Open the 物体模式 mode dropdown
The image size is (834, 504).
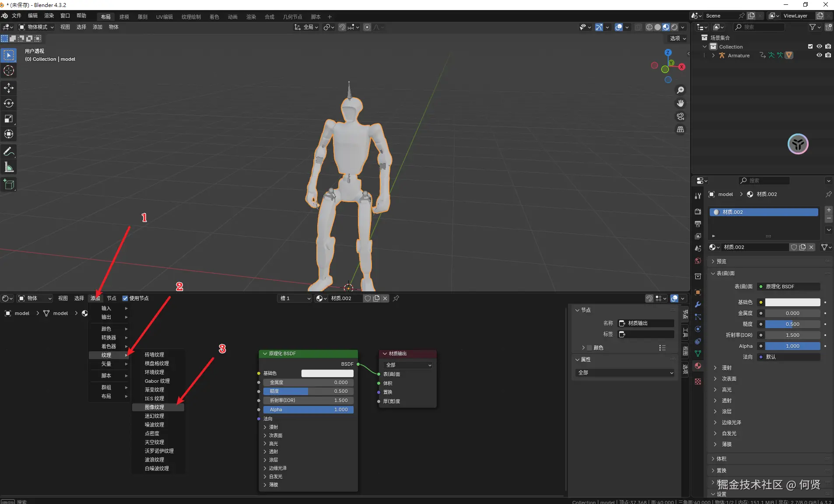click(x=37, y=27)
